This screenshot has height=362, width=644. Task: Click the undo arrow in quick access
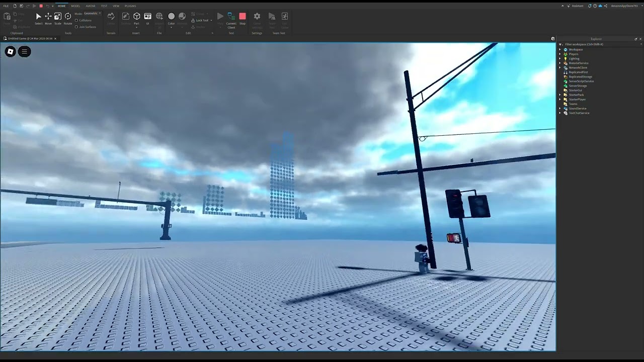click(x=47, y=6)
